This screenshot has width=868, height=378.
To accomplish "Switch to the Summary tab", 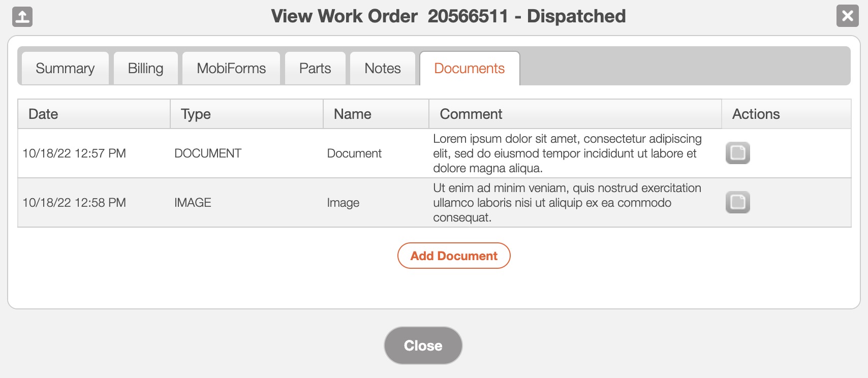I will [x=65, y=69].
